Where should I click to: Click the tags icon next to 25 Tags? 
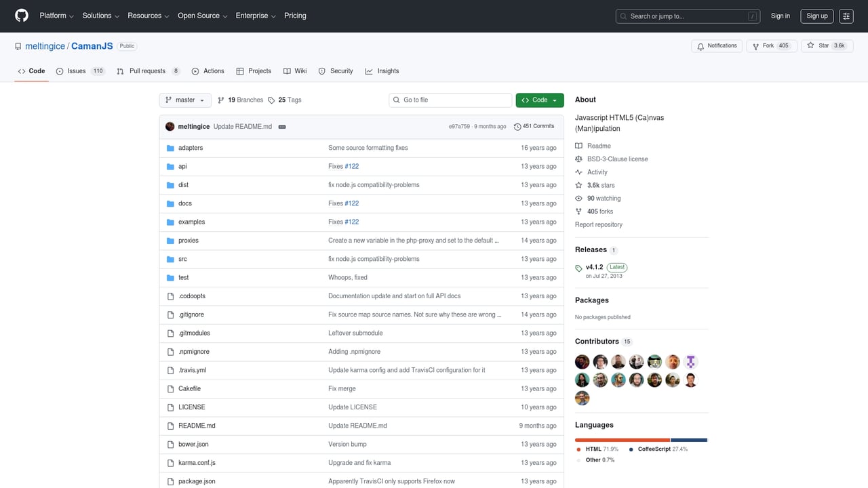(271, 100)
